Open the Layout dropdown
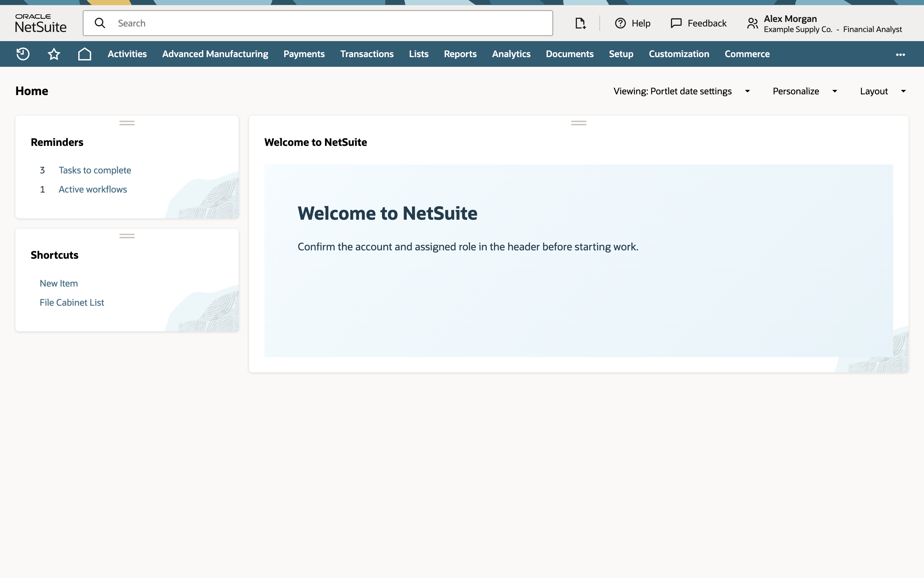This screenshot has width=924, height=578. (883, 91)
